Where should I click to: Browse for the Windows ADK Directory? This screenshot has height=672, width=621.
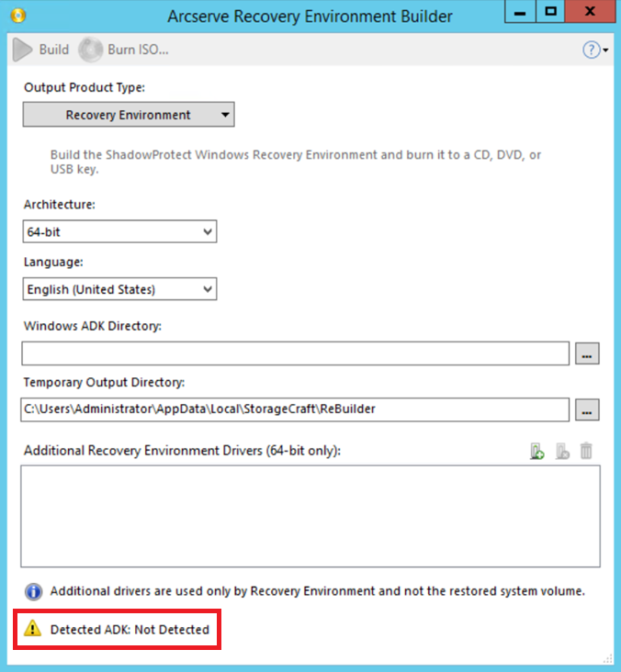pyautogui.click(x=587, y=353)
